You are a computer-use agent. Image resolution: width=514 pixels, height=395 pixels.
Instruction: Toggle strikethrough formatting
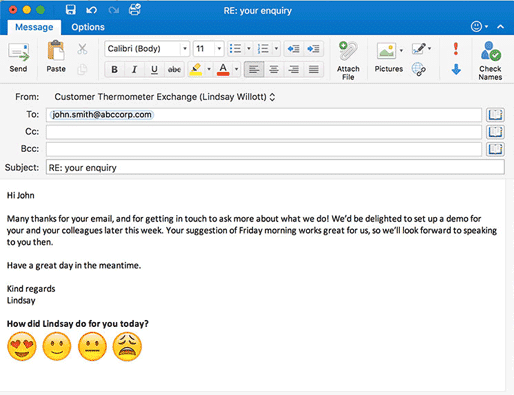174,69
